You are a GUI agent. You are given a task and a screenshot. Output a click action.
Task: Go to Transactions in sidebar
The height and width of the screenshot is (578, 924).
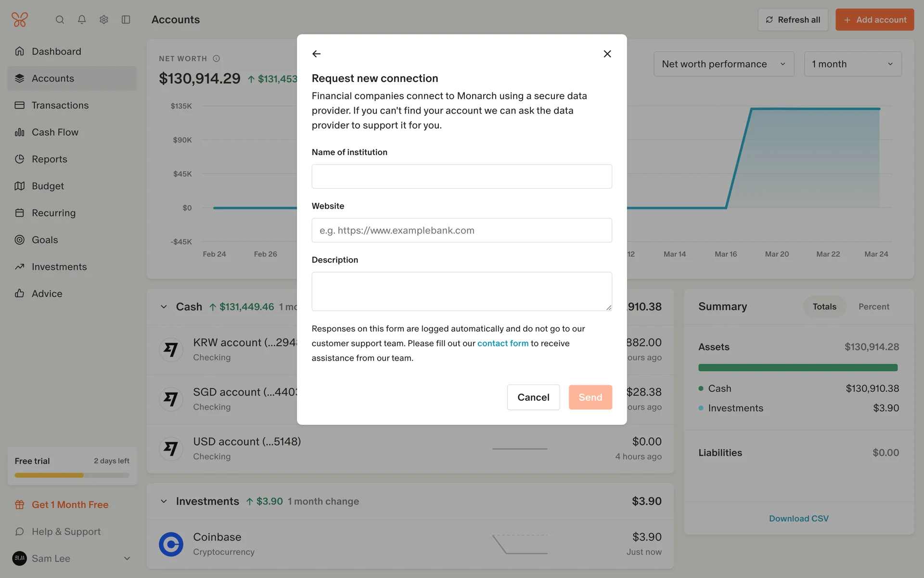point(60,105)
